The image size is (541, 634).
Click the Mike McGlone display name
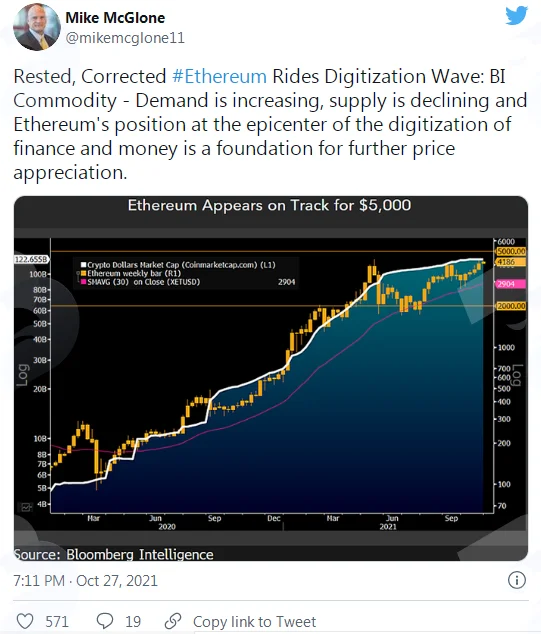[115, 18]
